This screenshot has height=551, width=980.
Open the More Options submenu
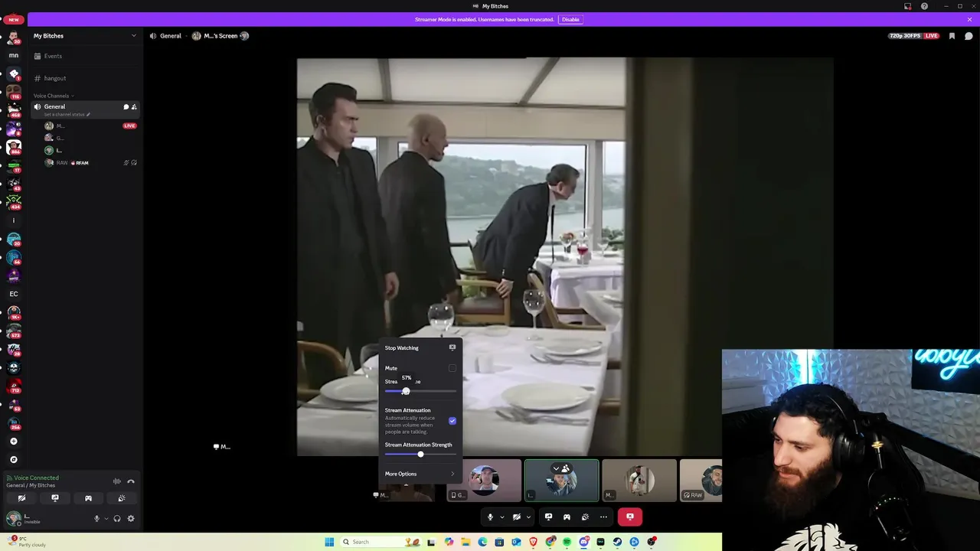(420, 474)
